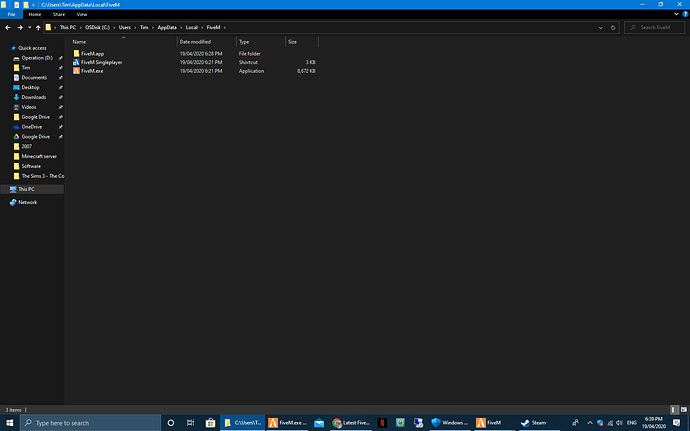The height and width of the screenshot is (431, 690).
Task: Select AppData in address breadcrumb
Action: point(167,27)
